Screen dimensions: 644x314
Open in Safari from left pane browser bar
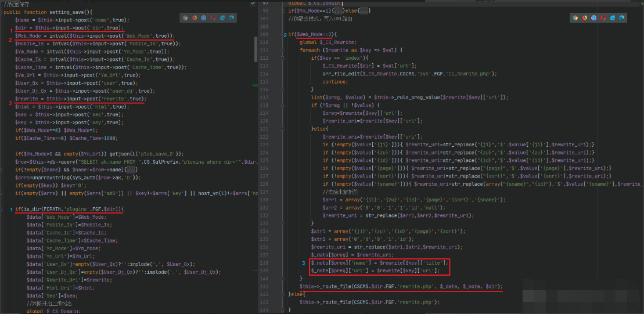tap(204, 18)
